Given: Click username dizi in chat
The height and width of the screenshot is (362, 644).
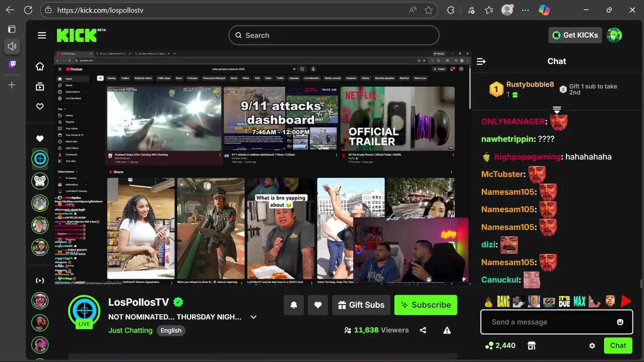Looking at the screenshot, I should (489, 245).
